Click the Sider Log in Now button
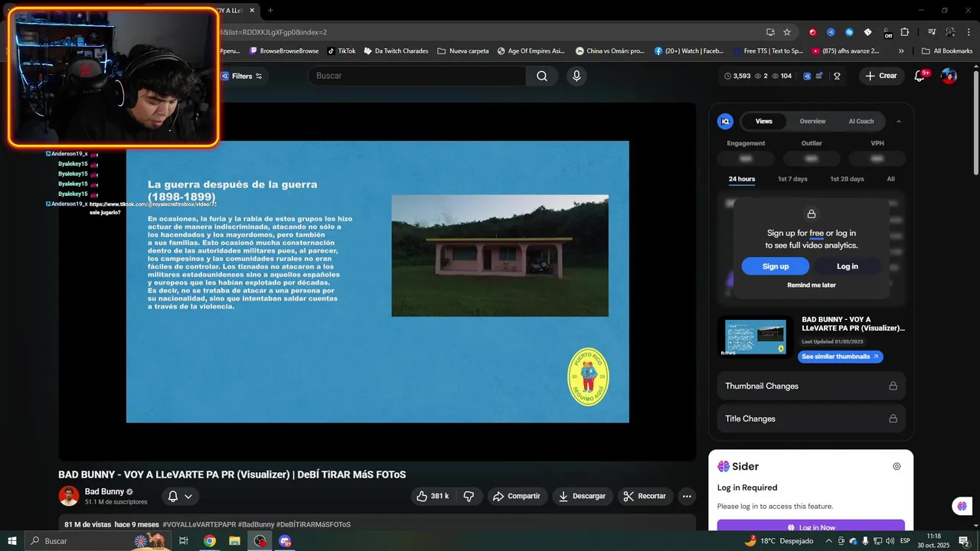Image resolution: width=980 pixels, height=551 pixels. click(811, 527)
